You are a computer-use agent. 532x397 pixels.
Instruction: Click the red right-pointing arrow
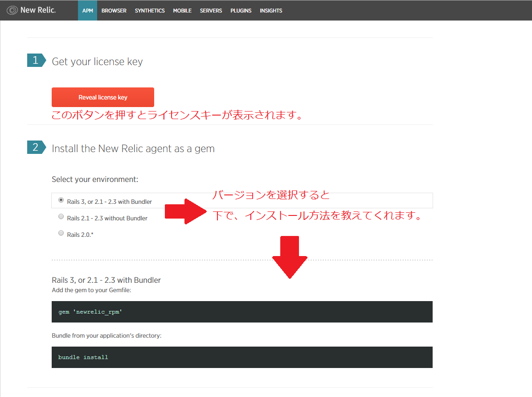click(x=184, y=211)
